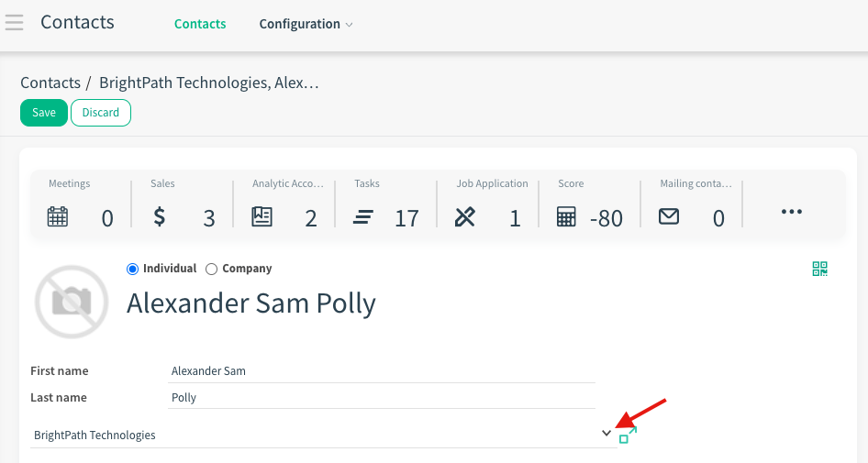Open the Configuration dropdown menu

(306, 24)
